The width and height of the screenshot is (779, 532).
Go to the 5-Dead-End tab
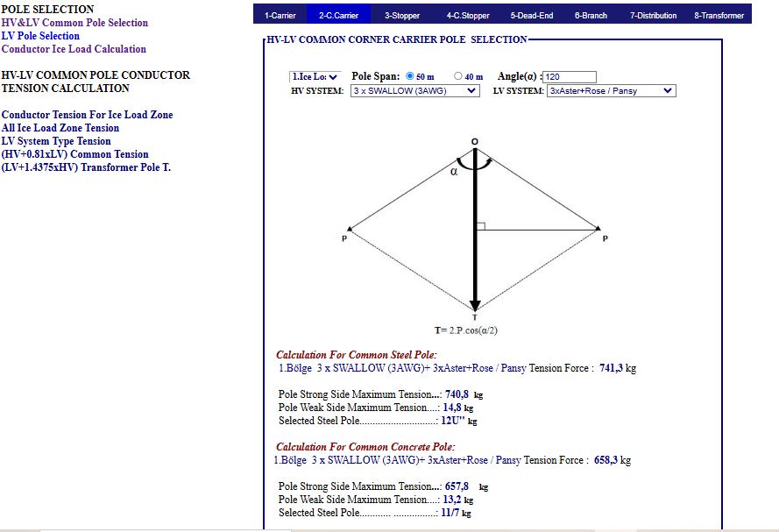(532, 16)
